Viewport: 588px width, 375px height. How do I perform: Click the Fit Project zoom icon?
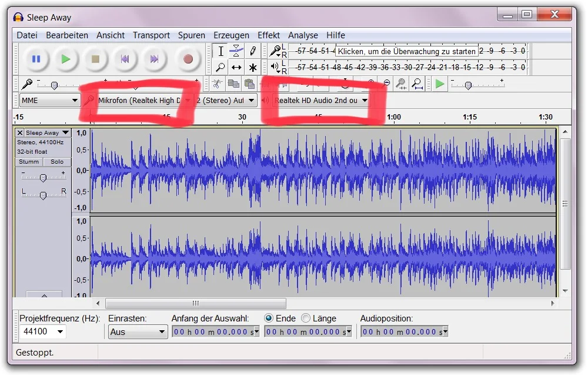417,84
